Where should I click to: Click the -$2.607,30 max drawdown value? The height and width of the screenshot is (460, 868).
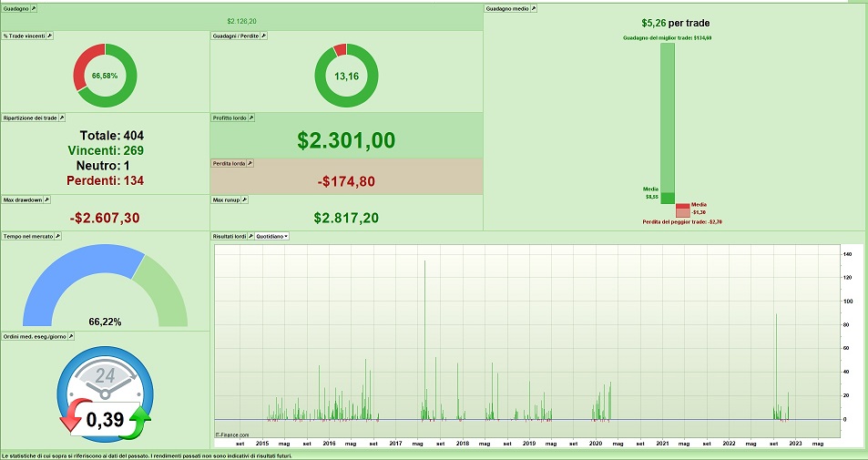105,218
